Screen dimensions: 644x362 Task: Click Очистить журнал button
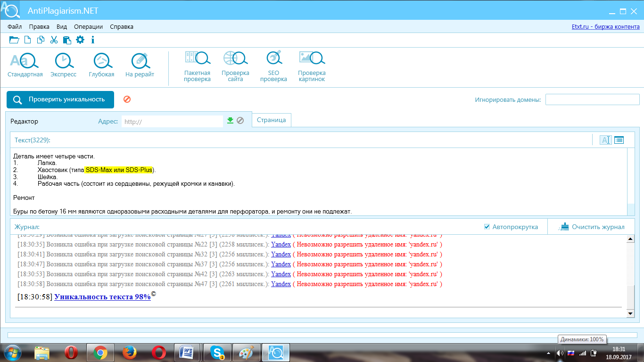coord(592,227)
